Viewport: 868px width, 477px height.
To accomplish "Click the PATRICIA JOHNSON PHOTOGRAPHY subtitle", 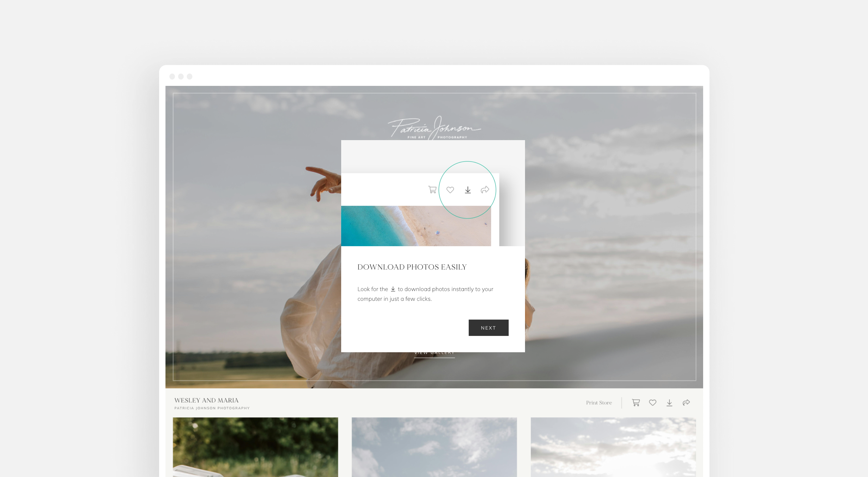I will coord(212,408).
